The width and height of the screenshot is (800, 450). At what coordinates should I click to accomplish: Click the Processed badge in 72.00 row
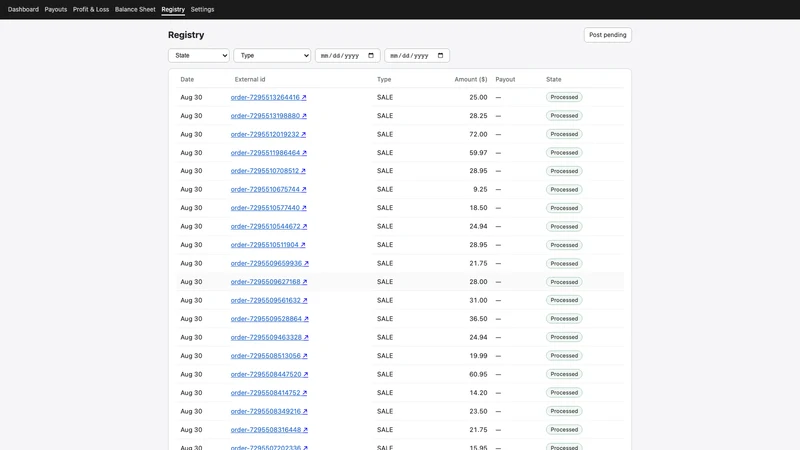tap(564, 134)
